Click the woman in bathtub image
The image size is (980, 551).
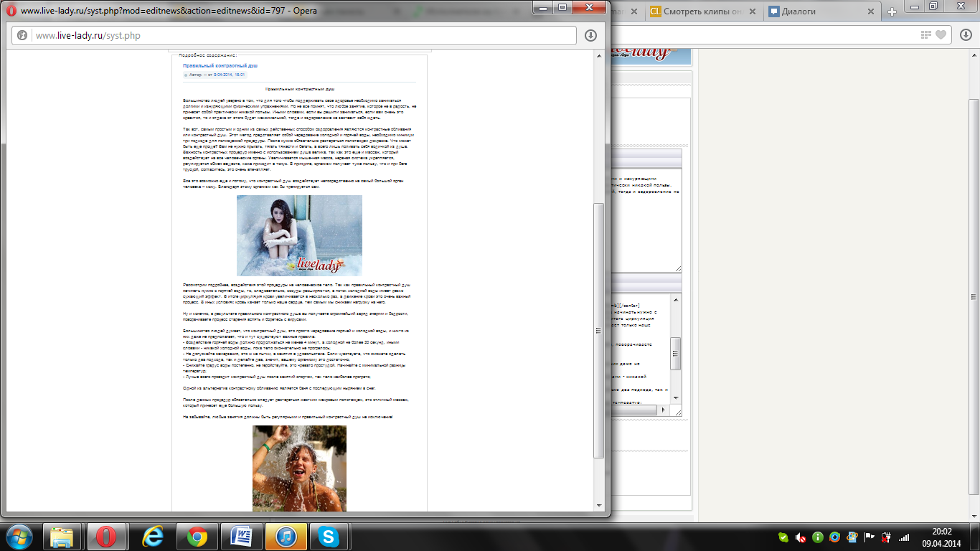coord(299,235)
